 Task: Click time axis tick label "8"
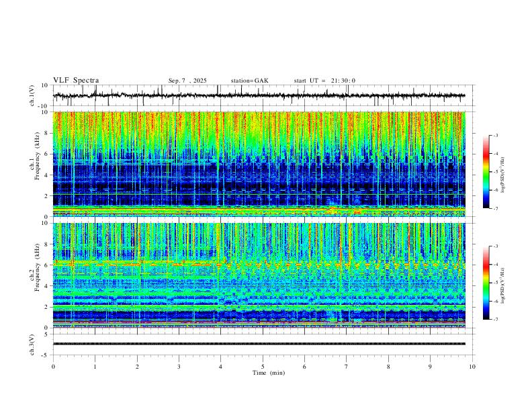pos(388,367)
